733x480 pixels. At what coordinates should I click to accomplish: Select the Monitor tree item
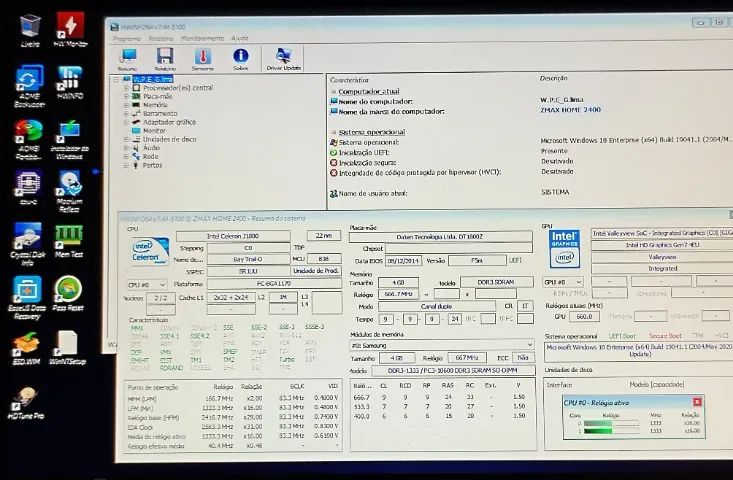coord(154,131)
